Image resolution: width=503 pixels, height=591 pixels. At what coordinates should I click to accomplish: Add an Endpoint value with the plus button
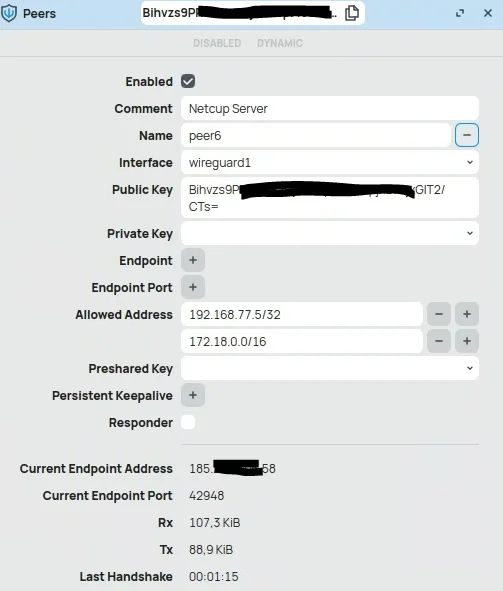pos(193,260)
